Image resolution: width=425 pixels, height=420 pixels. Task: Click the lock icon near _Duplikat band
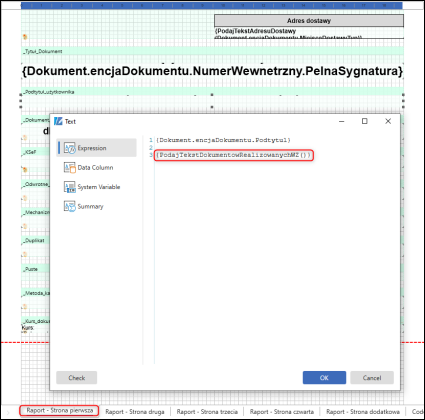click(x=25, y=255)
